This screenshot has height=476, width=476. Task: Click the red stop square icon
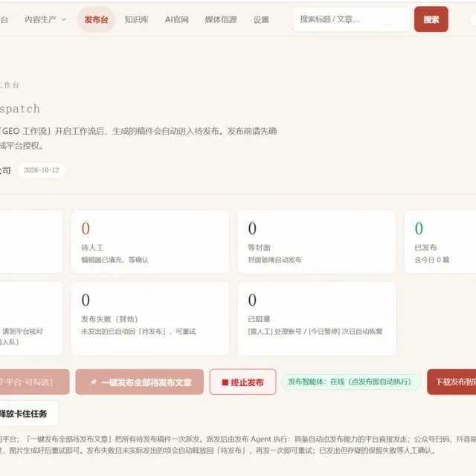coord(225,382)
